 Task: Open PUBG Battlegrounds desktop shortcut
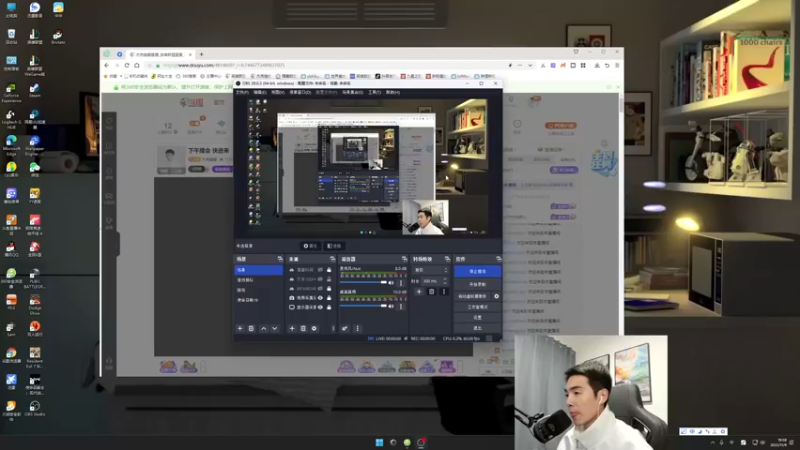click(x=35, y=278)
